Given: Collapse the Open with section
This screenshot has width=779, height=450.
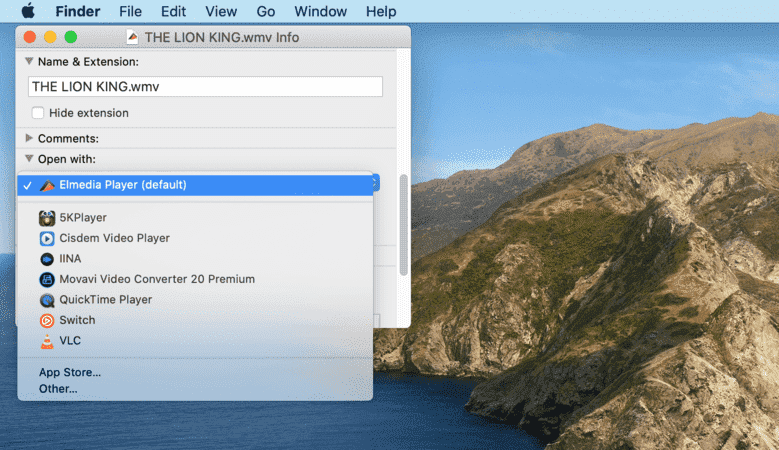Looking at the screenshot, I should pyautogui.click(x=29, y=158).
